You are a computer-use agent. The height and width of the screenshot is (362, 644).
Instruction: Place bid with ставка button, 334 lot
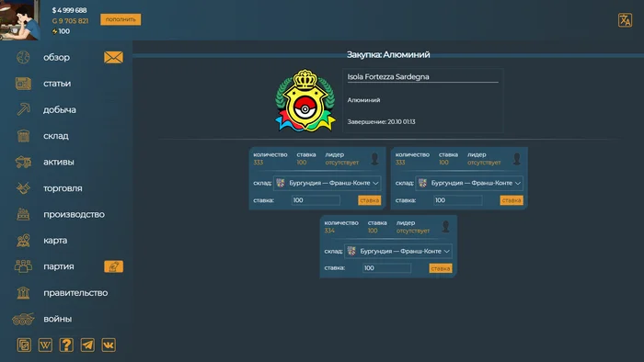coord(441,268)
